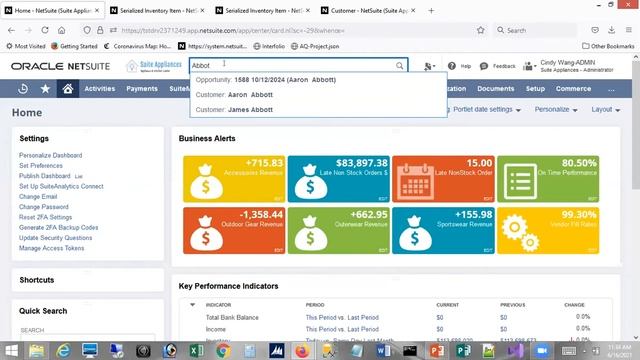This screenshot has width=640, height=360.
Task: Click the Total Bank Balance period link
Action: click(x=342, y=318)
